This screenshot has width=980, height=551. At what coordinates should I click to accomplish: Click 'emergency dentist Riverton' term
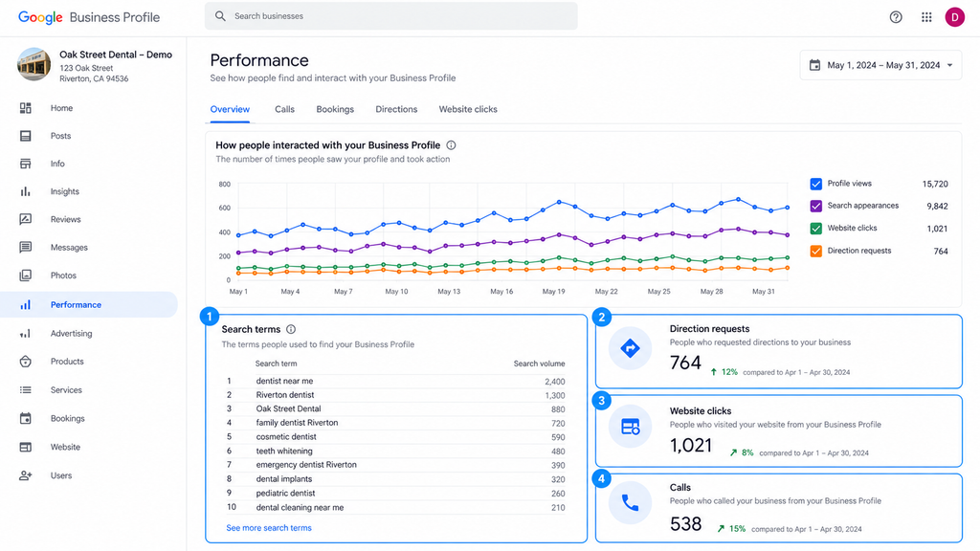click(306, 465)
